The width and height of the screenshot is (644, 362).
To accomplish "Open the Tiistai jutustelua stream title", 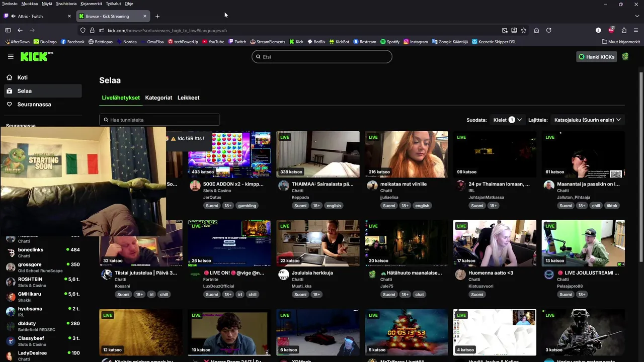I will (x=146, y=273).
